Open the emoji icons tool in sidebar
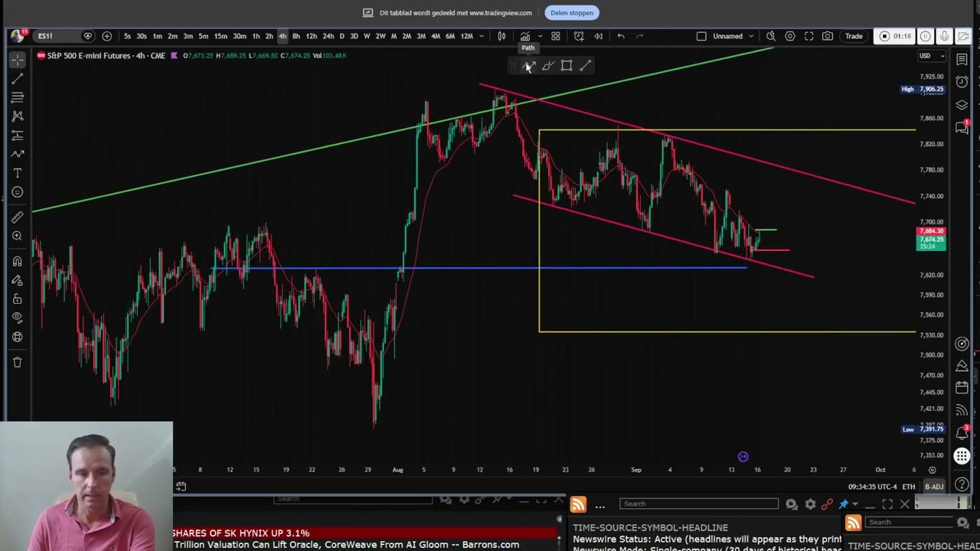980x551 pixels. [x=17, y=192]
